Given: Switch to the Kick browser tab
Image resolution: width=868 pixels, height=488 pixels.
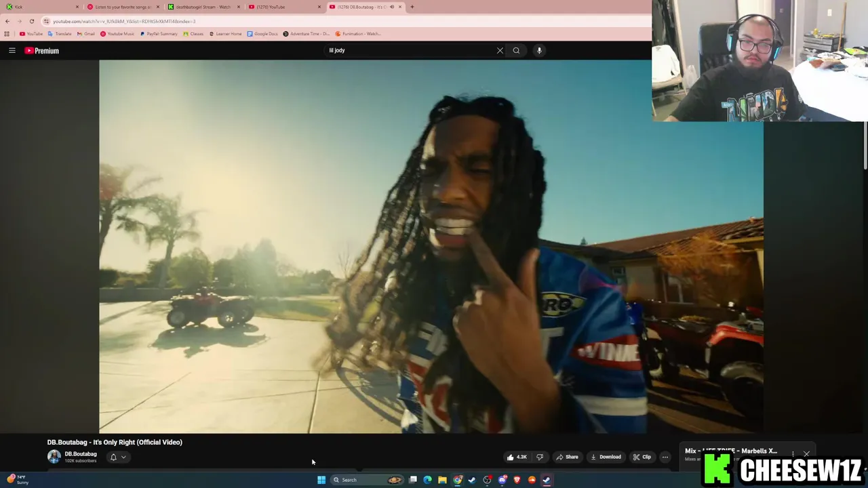Looking at the screenshot, I should (x=41, y=7).
